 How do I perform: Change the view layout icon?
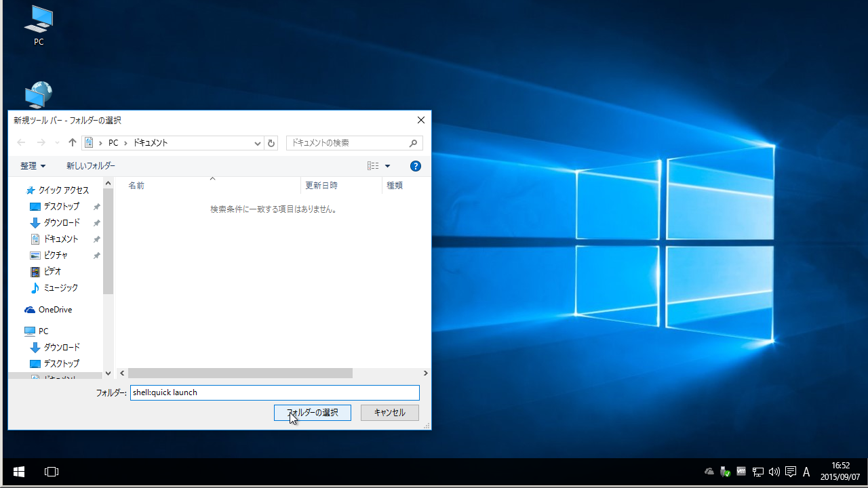point(373,166)
